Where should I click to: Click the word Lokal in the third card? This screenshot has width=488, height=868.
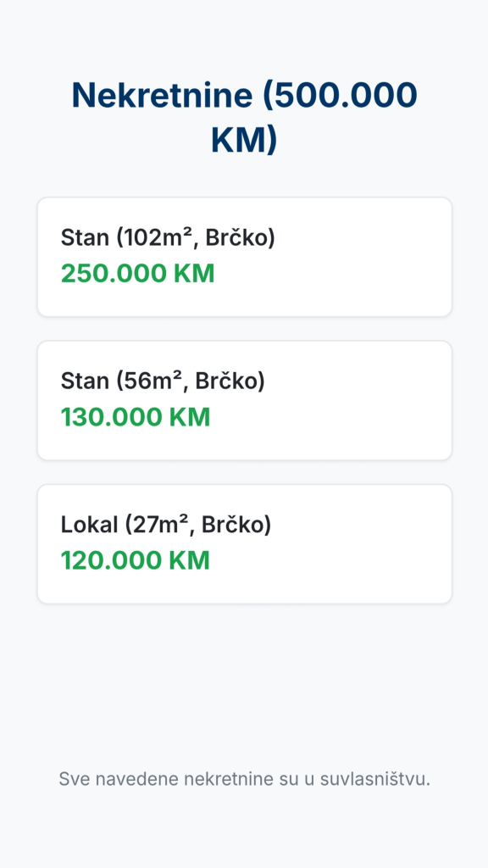coord(89,525)
